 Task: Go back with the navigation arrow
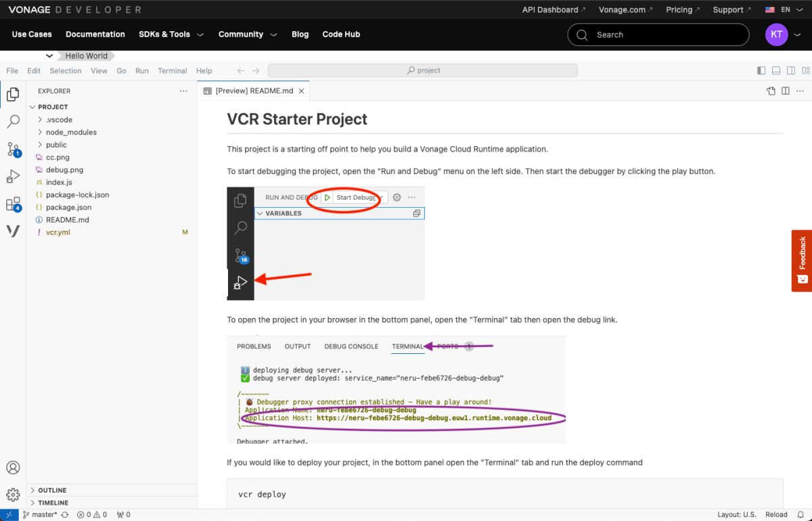[241, 70]
